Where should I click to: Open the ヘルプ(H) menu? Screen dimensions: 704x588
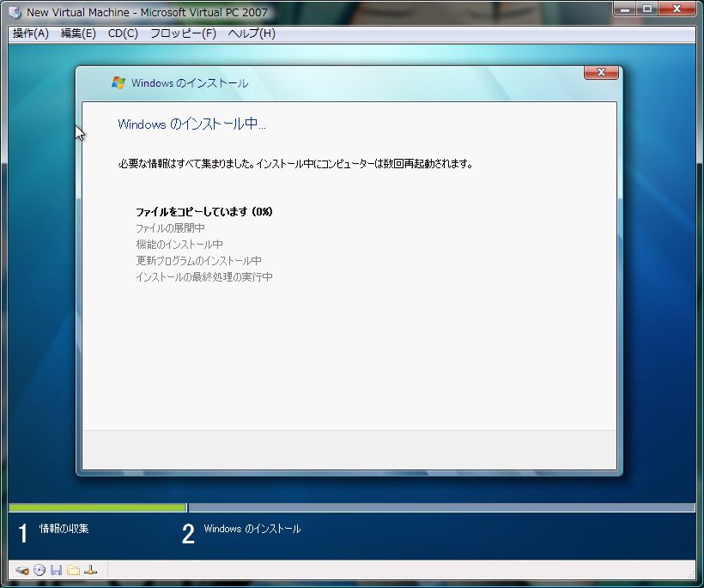252,33
